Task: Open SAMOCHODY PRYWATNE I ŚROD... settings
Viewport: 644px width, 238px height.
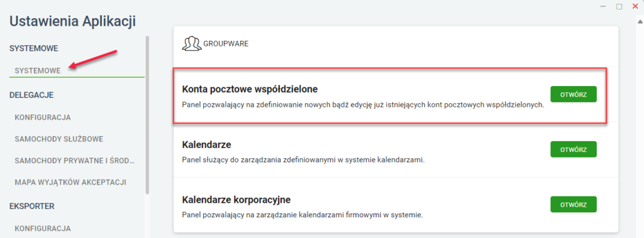Action: tap(75, 160)
